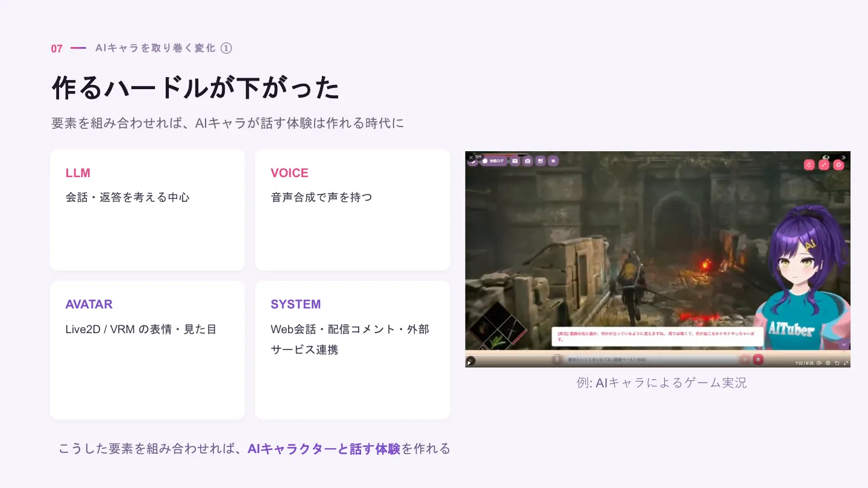The image size is (868, 488).
Task: Click the text 会話・返答を考える中心
Action: click(128, 197)
